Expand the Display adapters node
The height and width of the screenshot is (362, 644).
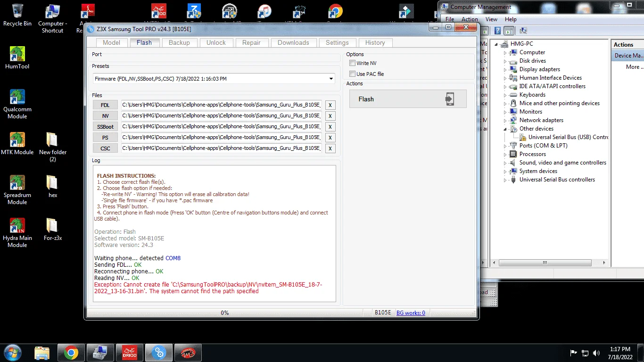[x=505, y=70]
